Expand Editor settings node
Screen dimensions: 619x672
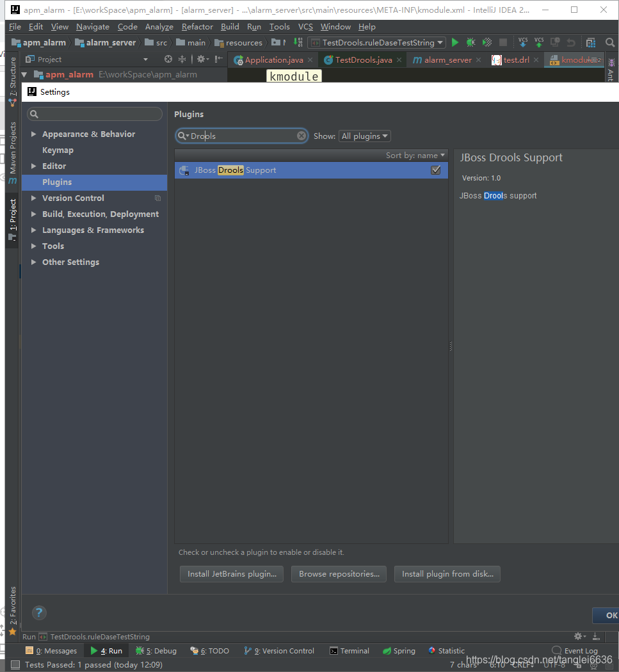point(33,166)
